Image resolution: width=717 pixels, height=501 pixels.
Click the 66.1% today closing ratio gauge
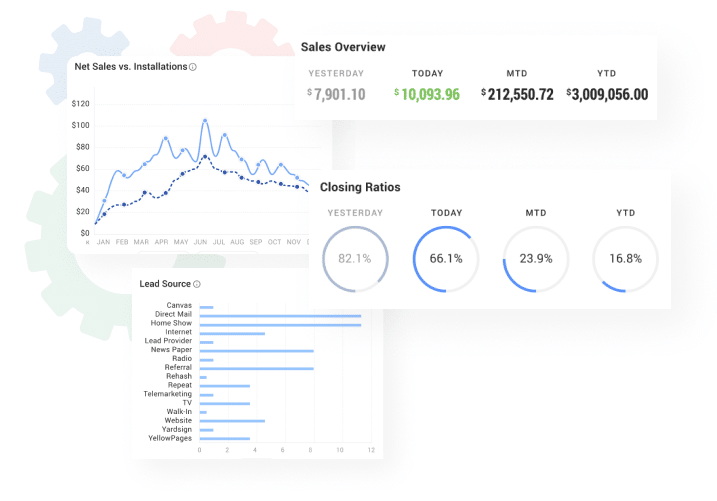click(x=446, y=259)
